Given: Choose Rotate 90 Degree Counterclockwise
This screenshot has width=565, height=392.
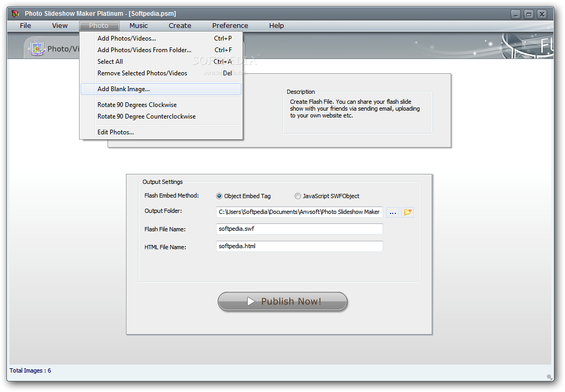Looking at the screenshot, I should [161, 116].
